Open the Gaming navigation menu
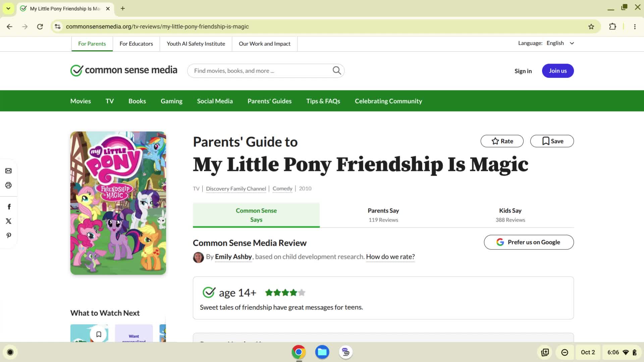The image size is (644, 362). pyautogui.click(x=171, y=101)
